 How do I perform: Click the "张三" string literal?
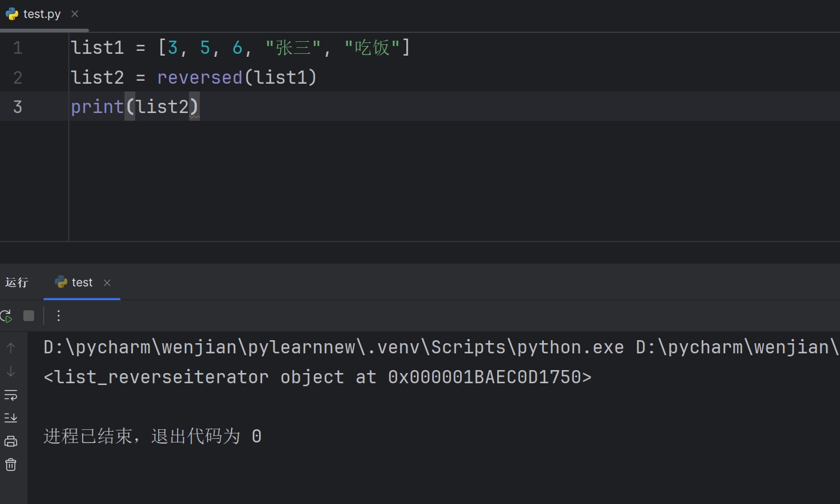coord(293,48)
